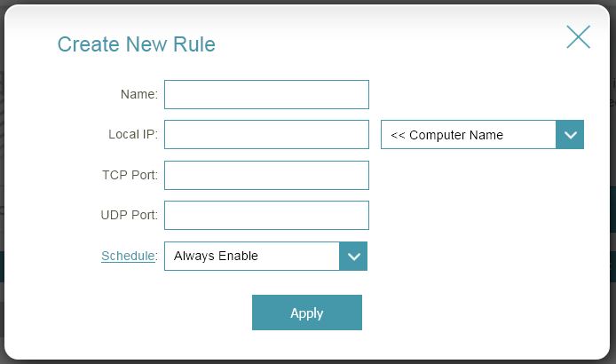Image resolution: width=616 pixels, height=364 pixels.
Task: Close the Create New Rule dialog
Action: pyautogui.click(x=578, y=37)
